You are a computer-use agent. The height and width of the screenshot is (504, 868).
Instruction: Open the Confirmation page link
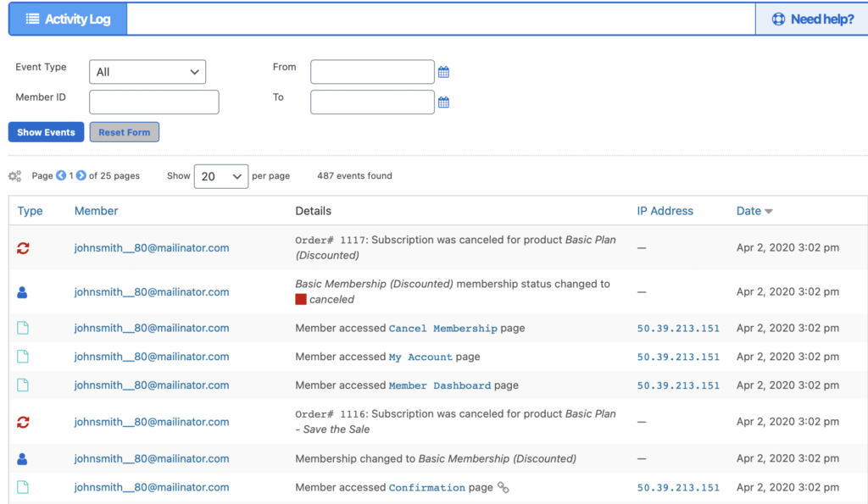[427, 487]
